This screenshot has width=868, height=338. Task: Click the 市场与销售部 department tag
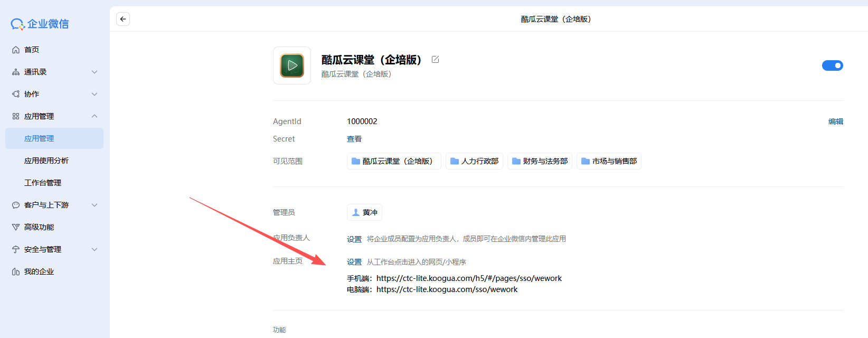click(609, 161)
